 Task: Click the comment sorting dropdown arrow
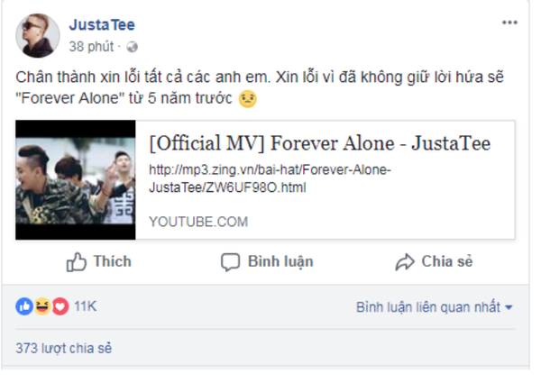click(x=509, y=307)
